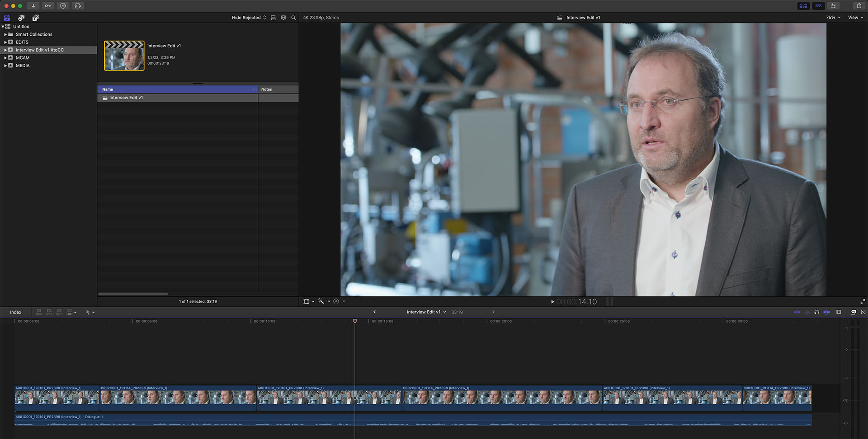Viewport: 868px width, 439px height.
Task: Open the timeline Index
Action: [x=16, y=312]
